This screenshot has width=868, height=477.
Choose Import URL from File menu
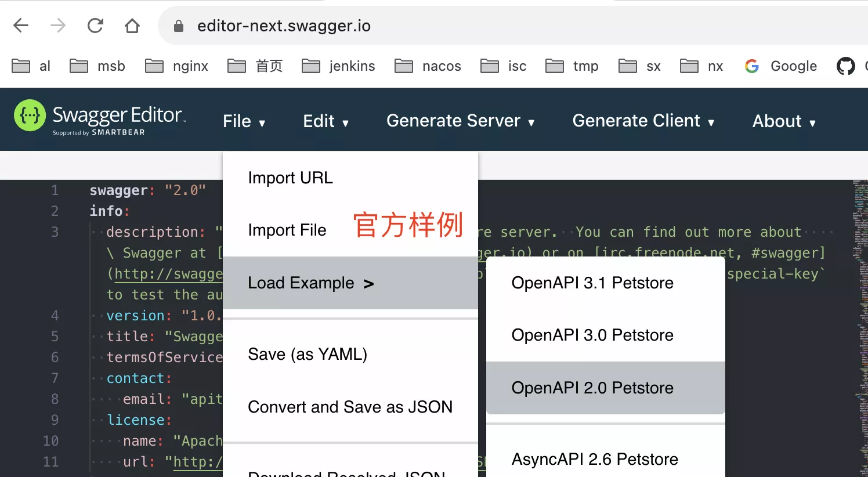pyautogui.click(x=350, y=178)
